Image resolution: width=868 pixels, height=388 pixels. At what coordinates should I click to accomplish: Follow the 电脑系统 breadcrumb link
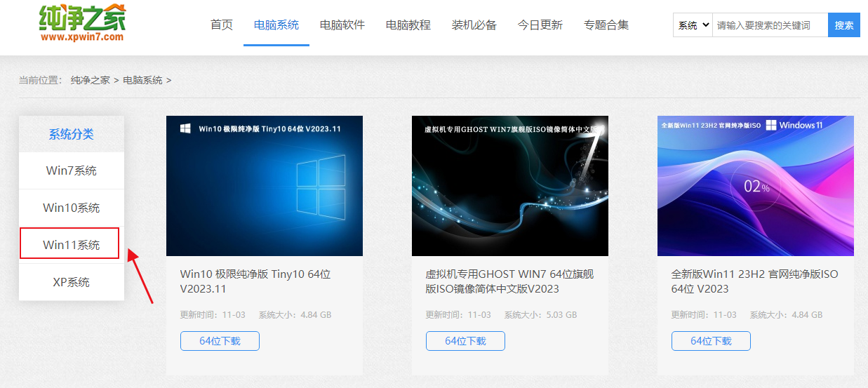(x=142, y=80)
